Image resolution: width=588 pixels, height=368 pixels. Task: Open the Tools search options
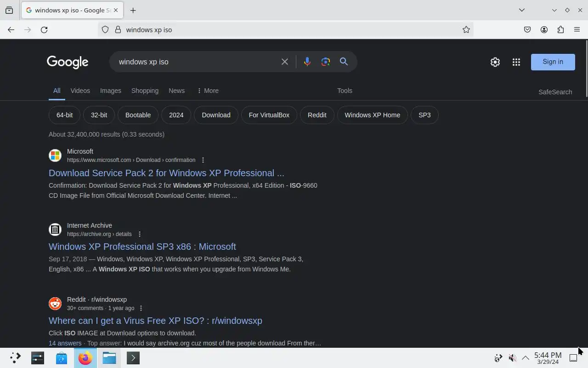[x=345, y=91]
